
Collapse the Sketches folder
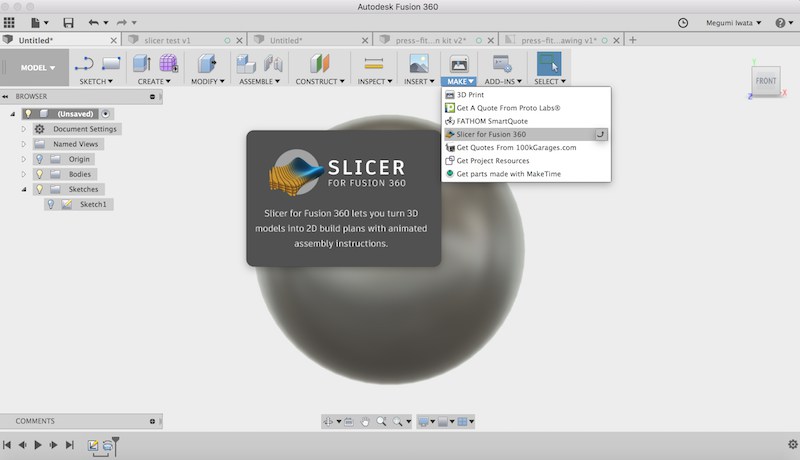tap(23, 189)
